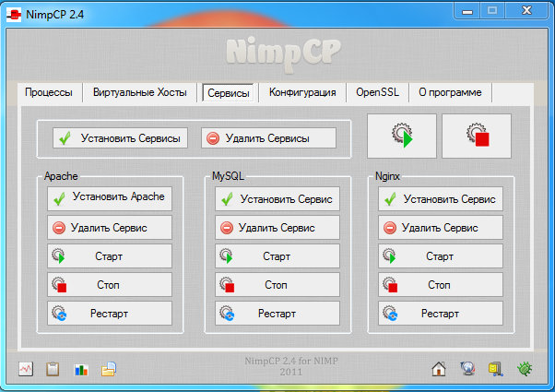This screenshot has width=555, height=392.
Task: Click Стоп in the MySQL group
Action: [277, 285]
